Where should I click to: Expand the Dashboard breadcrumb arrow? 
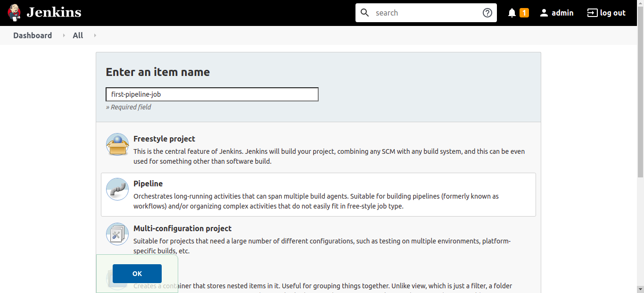pyautogui.click(x=64, y=35)
